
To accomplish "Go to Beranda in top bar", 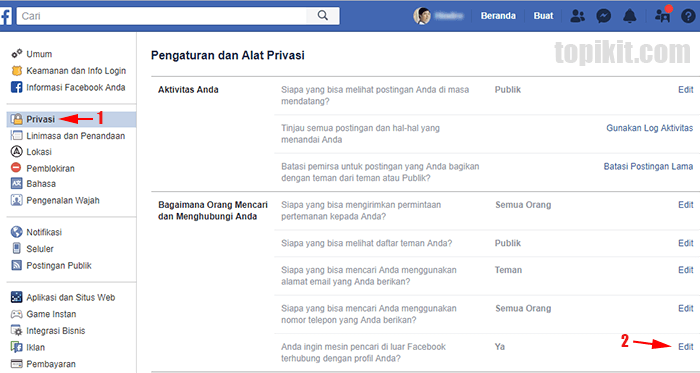I will coord(498,16).
